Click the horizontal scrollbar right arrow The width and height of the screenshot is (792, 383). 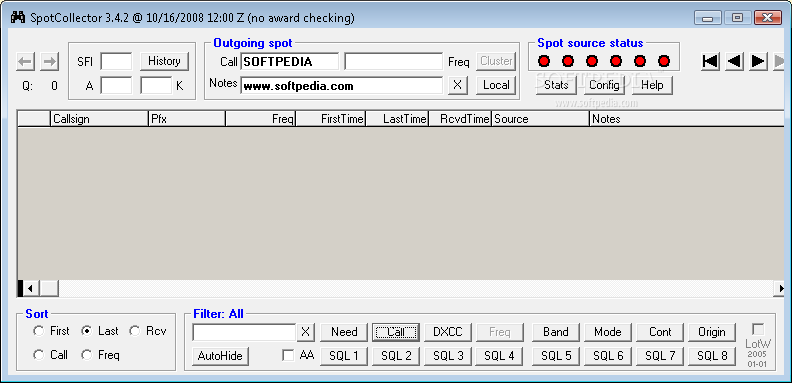click(779, 289)
